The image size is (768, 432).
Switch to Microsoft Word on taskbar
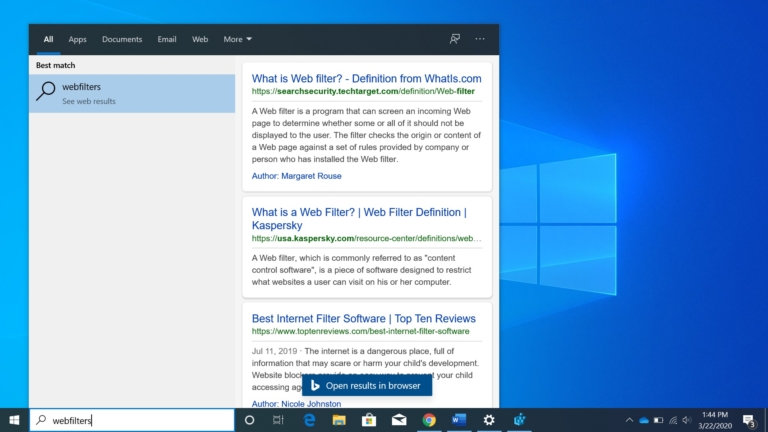pyautogui.click(x=459, y=420)
